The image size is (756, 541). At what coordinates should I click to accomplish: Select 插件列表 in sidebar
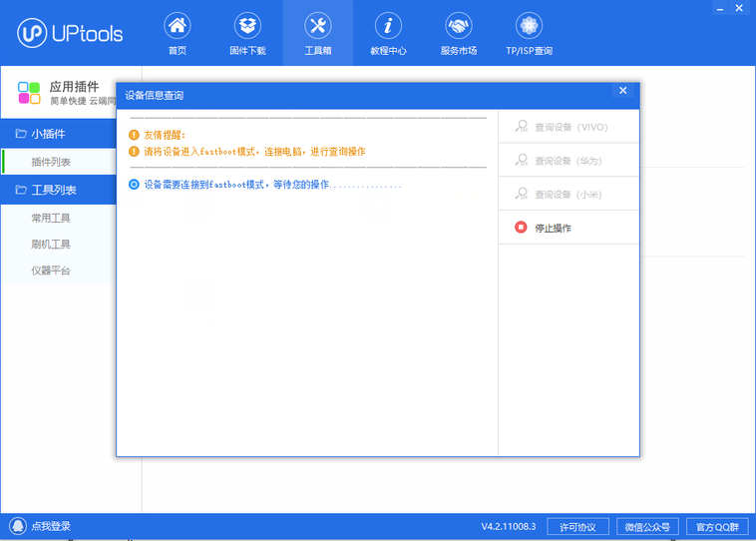[x=58, y=162]
